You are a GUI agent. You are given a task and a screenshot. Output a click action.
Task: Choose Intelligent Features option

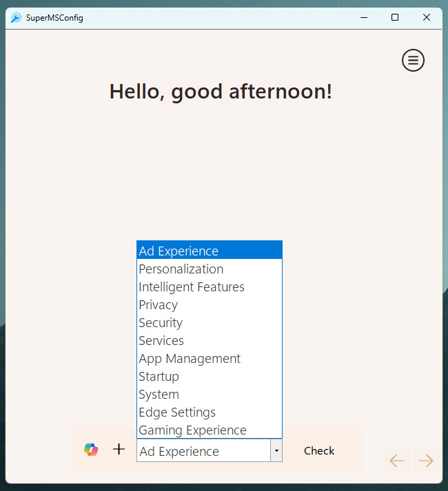click(x=210, y=286)
